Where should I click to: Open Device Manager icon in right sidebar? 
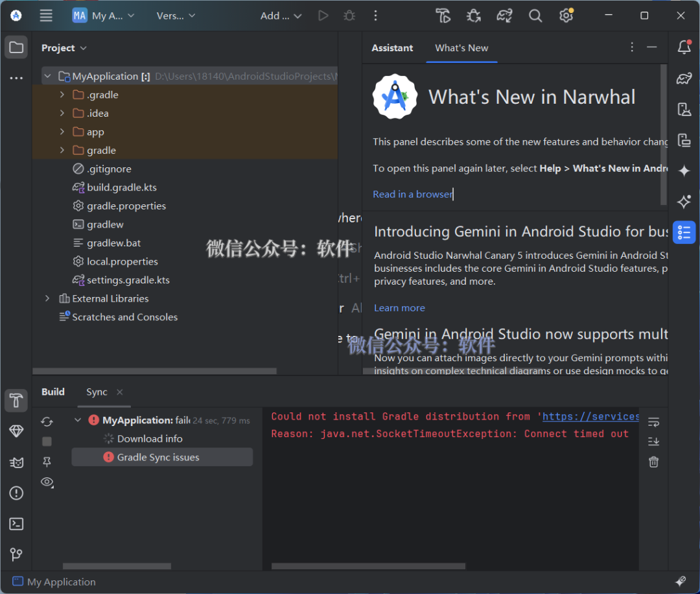coord(684,110)
